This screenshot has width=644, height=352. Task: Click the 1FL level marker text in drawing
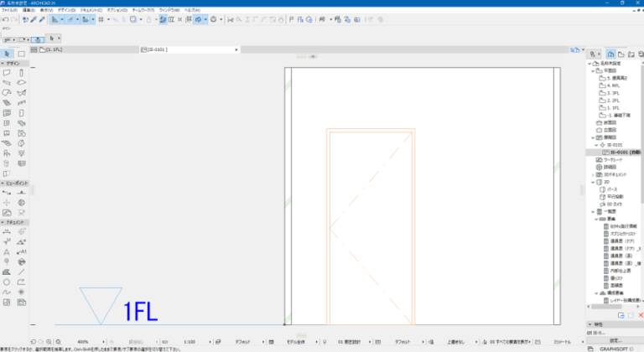pos(140,311)
